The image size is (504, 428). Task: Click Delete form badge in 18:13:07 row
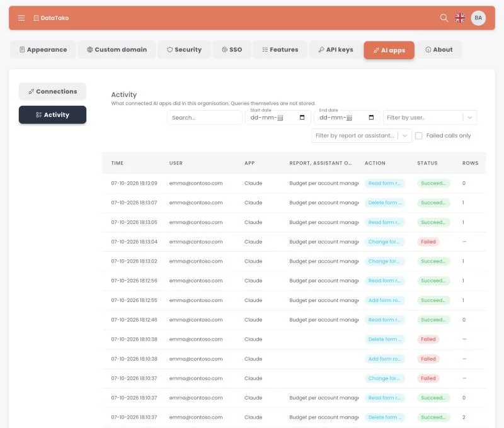385,203
